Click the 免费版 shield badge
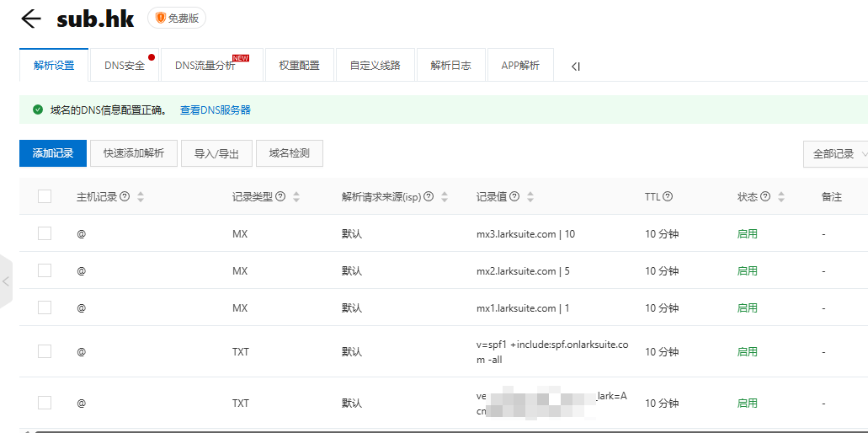 177,19
